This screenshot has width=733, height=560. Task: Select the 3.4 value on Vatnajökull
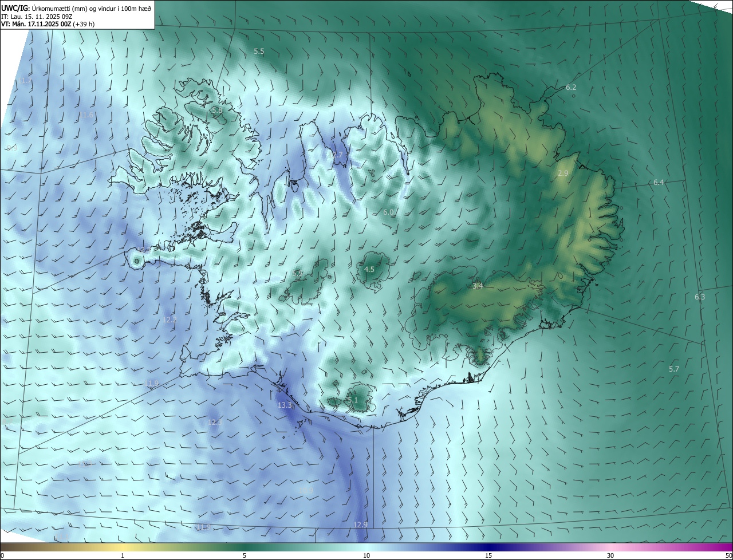(478, 286)
